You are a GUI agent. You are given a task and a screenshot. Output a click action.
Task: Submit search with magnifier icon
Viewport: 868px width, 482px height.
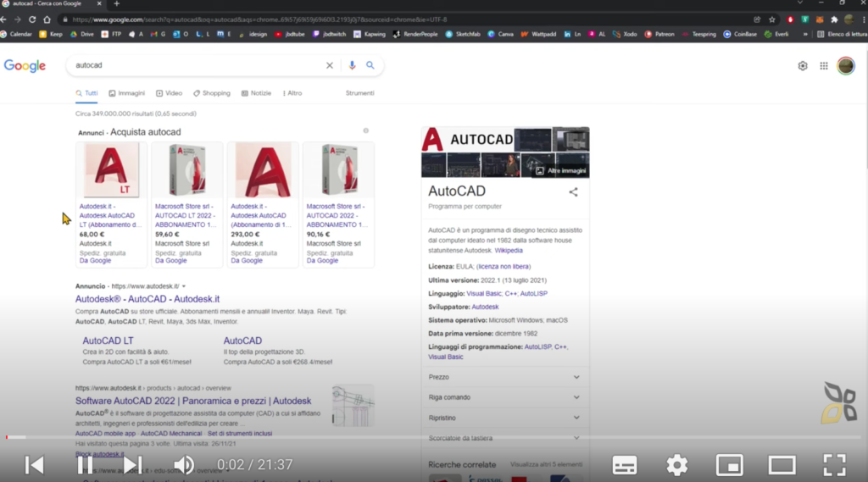370,65
